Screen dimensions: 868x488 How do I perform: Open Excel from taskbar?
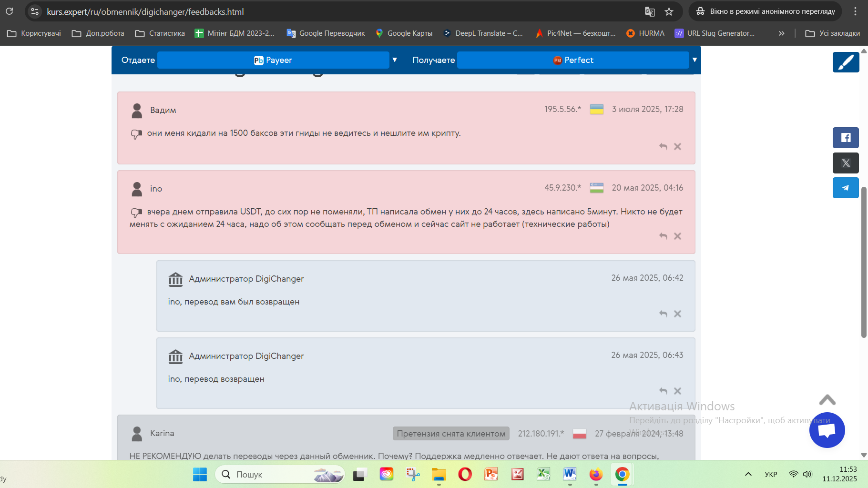coord(543,475)
